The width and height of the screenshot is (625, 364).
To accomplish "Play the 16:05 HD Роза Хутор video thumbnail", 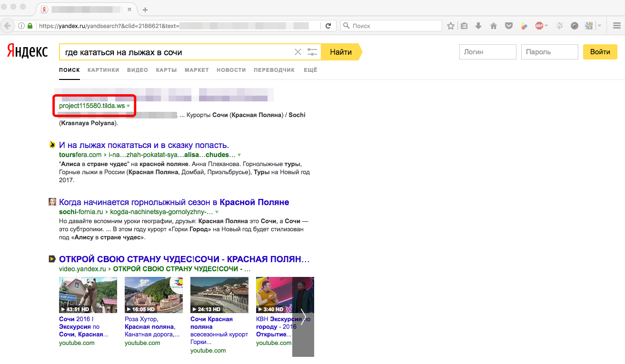I will 153,295.
